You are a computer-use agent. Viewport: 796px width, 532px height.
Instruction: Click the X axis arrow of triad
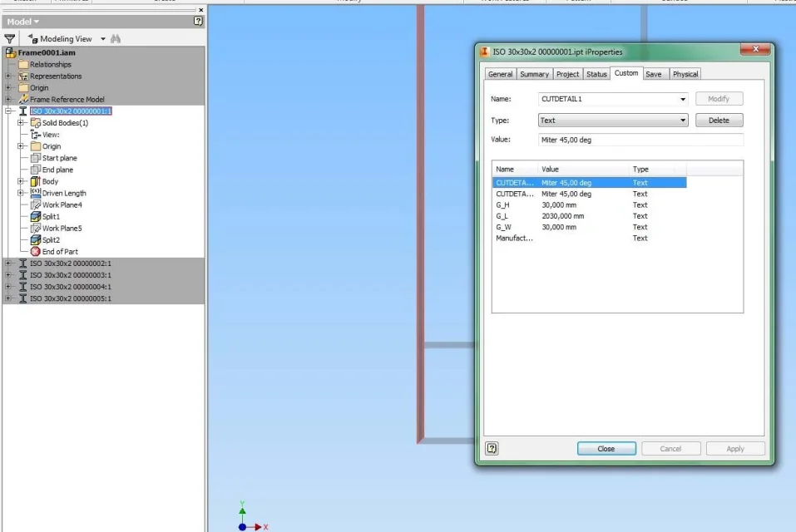coord(259,527)
